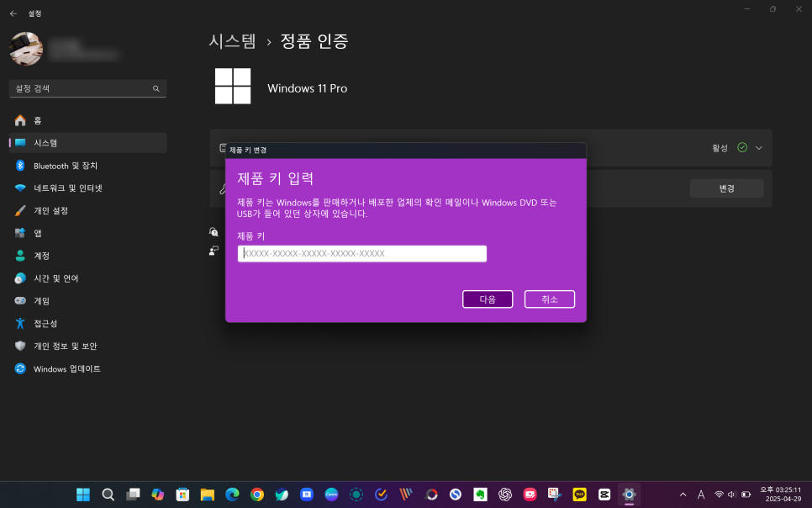This screenshot has height=508, width=812.
Task: Launch Copilot from the taskbar
Action: pyautogui.click(x=157, y=495)
